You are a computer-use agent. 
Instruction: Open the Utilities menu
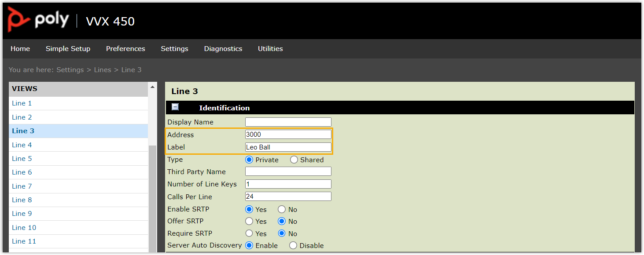point(270,49)
